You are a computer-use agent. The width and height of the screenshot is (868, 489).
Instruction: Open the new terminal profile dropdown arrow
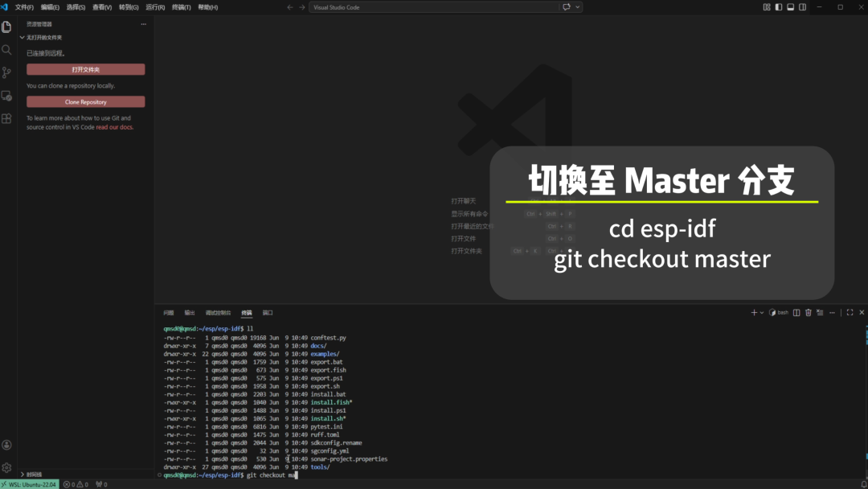click(x=762, y=312)
